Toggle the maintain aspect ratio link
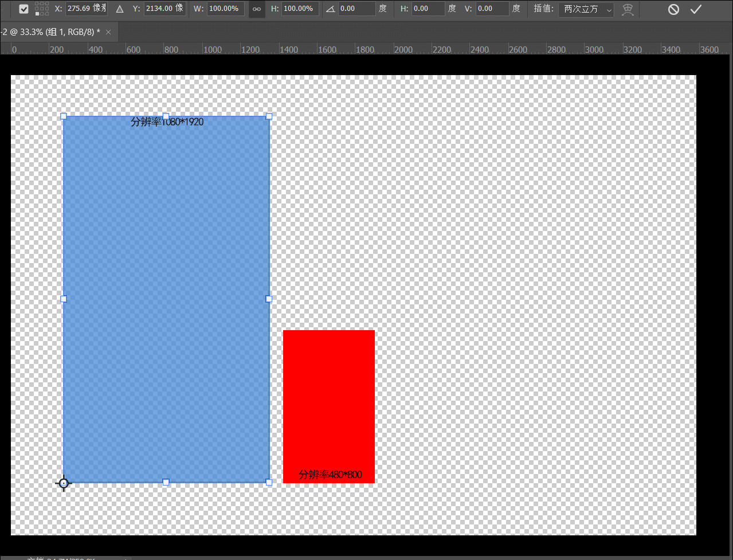Viewport: 733px width, 560px height. [257, 9]
